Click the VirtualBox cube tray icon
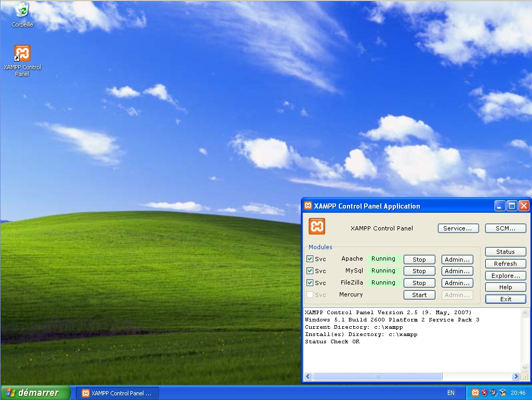 (502, 393)
